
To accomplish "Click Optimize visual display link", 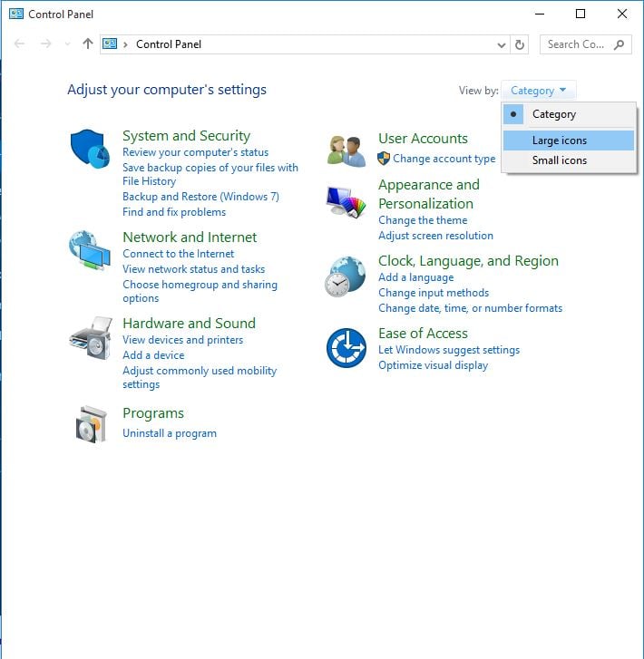I will tap(433, 365).
